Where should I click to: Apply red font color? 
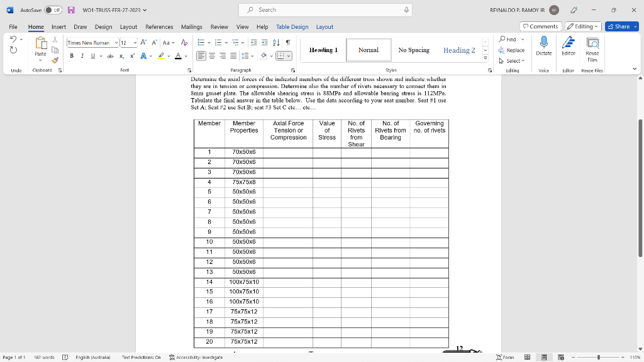[178, 56]
